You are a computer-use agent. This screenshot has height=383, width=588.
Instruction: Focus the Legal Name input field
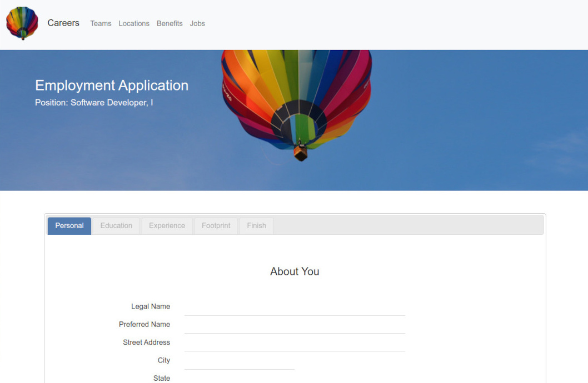click(295, 307)
